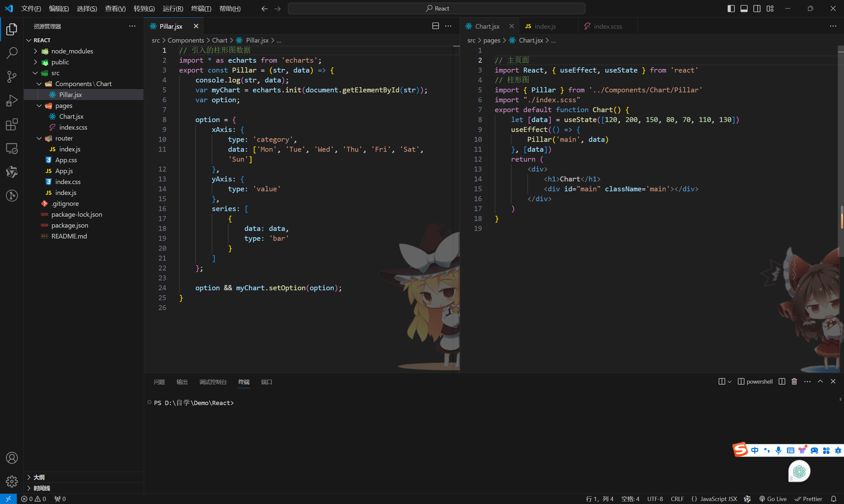
Task: Switch to the index.js editor tab
Action: pyautogui.click(x=548, y=26)
